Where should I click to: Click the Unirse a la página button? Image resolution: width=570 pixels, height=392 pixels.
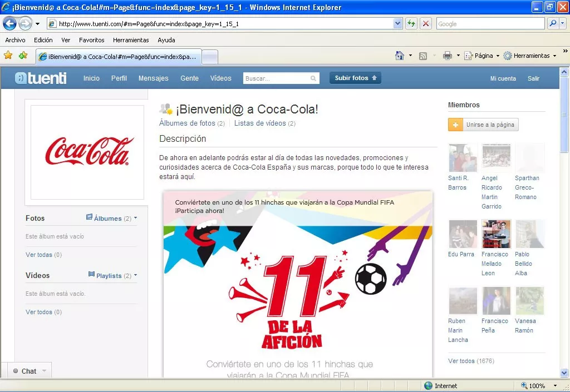click(x=483, y=125)
